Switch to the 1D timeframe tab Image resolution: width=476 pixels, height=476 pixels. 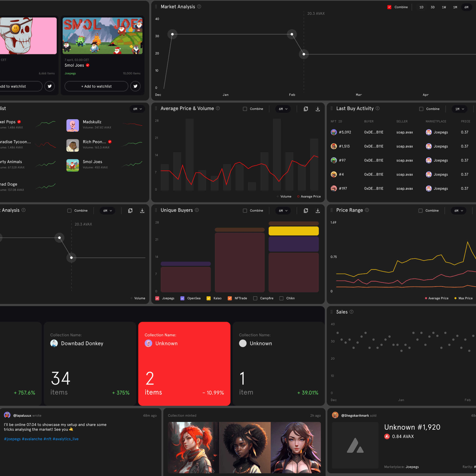tap(421, 7)
